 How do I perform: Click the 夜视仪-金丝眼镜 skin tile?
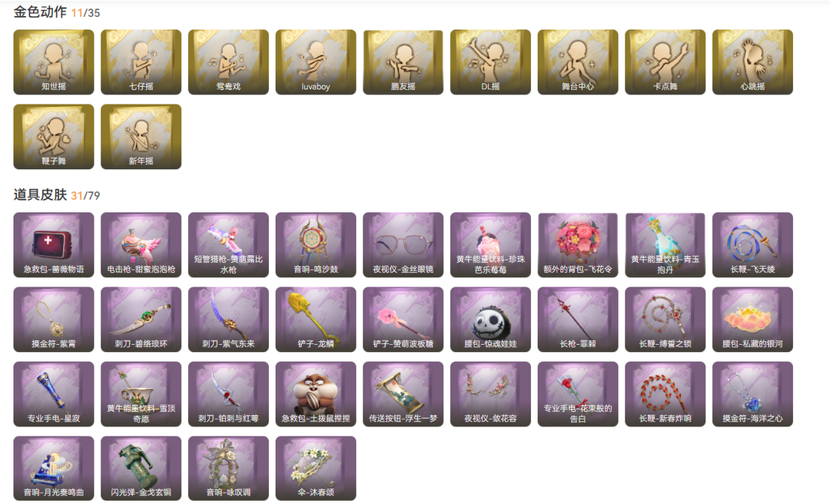[x=403, y=244]
